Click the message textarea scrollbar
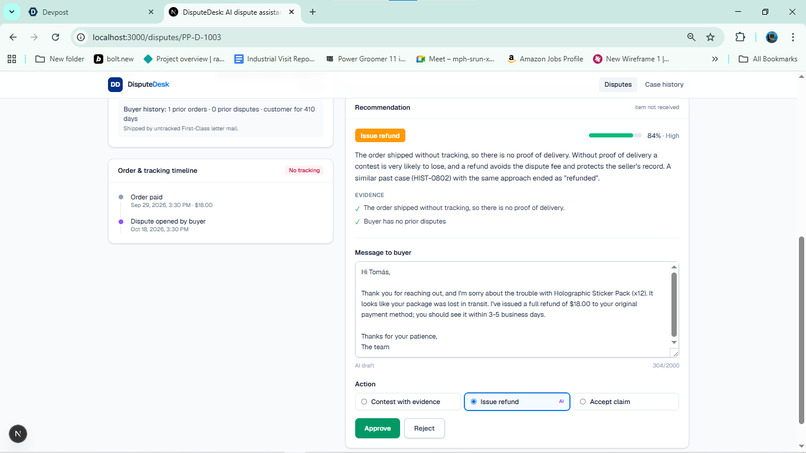Image resolution: width=806 pixels, height=453 pixels. 674,304
